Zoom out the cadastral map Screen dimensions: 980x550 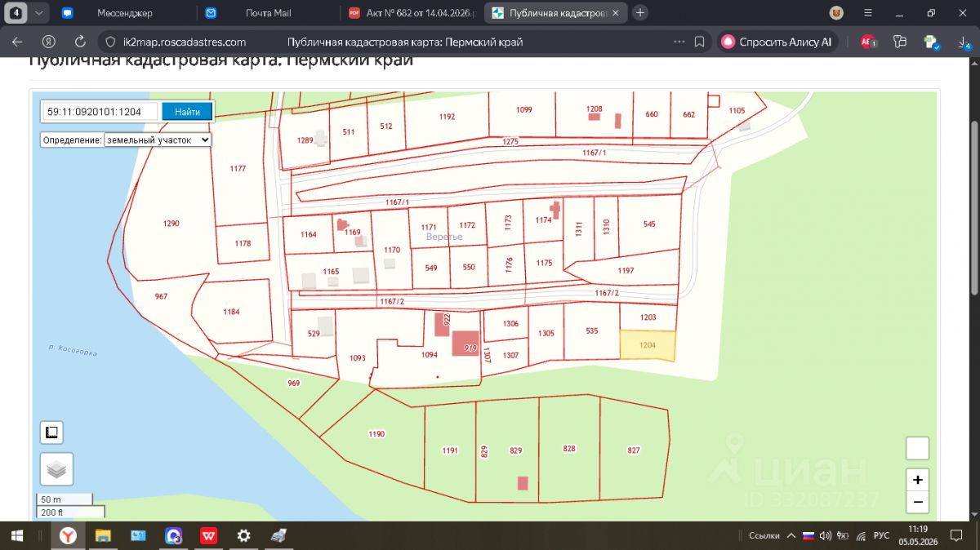coord(918,502)
